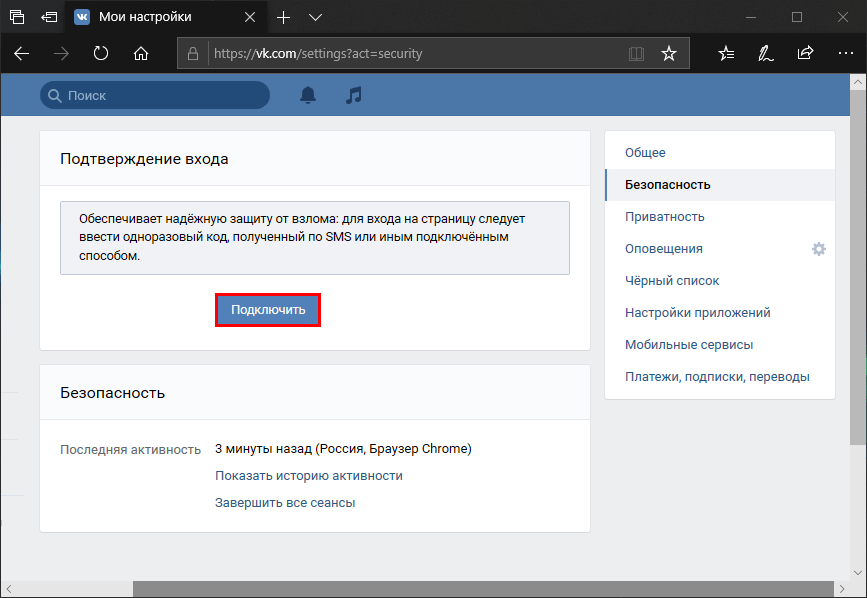Click the Последняя активность label
Image resolution: width=867 pixels, height=598 pixels.
tap(130, 450)
